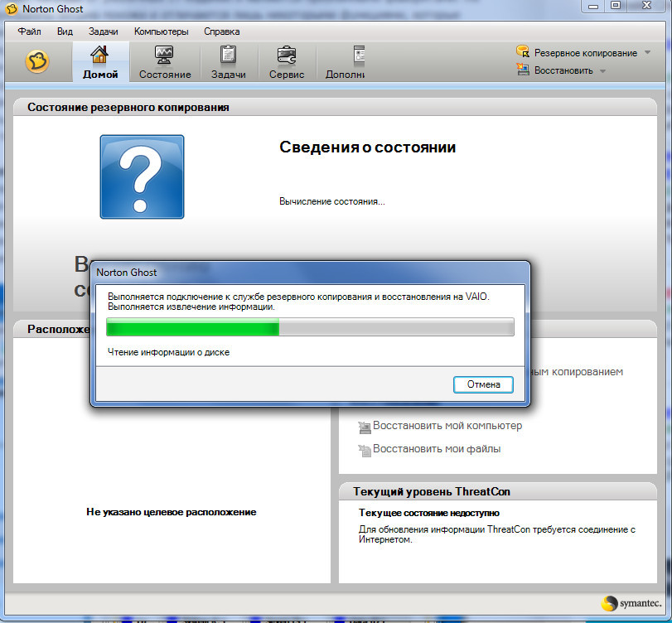Click the Norton Ghost logo icon in toolbar
This screenshot has width=672, height=623.
(37, 62)
